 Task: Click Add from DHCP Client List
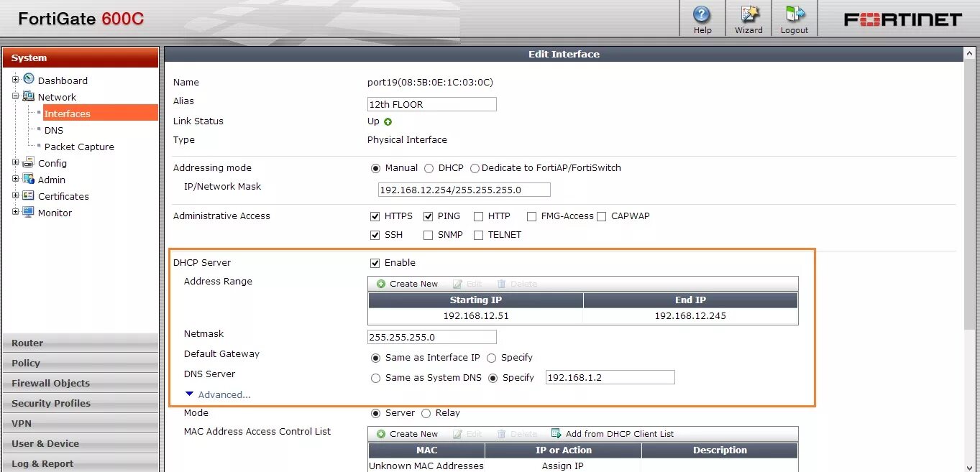coord(613,434)
